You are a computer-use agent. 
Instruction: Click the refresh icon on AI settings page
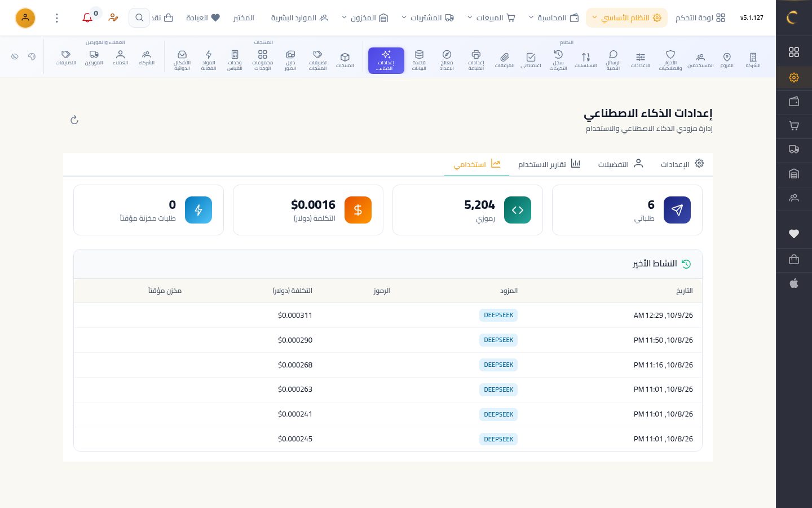74,120
